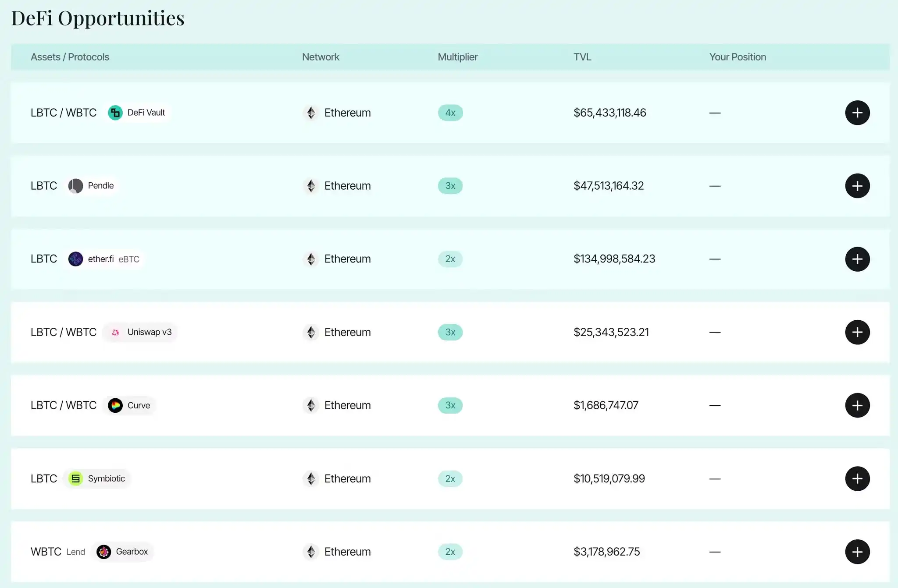Click the Multiplier column header
The image size is (898, 588).
[457, 57]
